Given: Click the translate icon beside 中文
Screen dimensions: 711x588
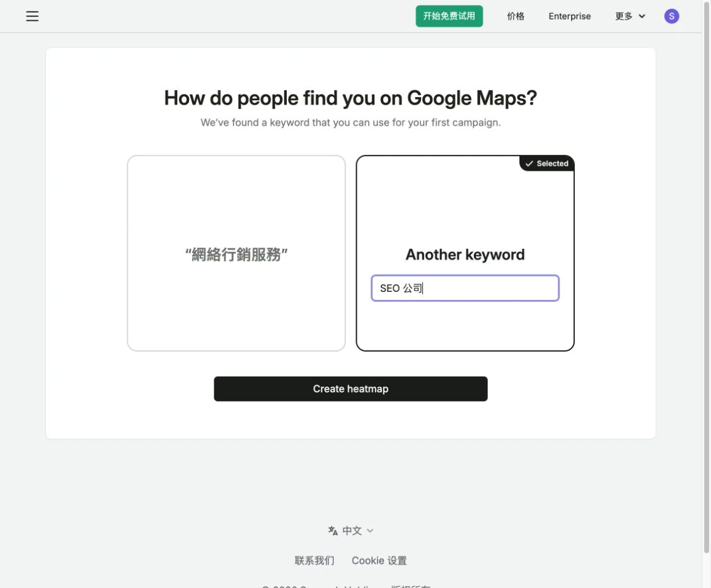Looking at the screenshot, I should click(333, 531).
